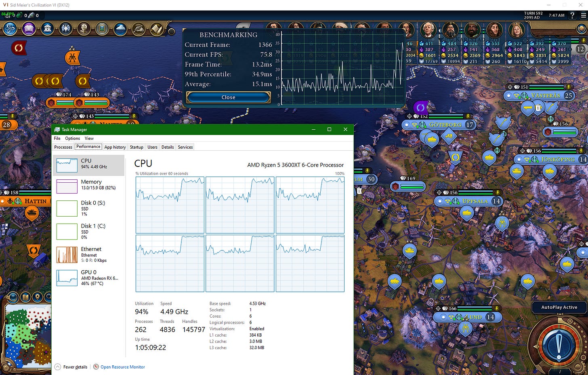This screenshot has width=588, height=375.
Task: Click the red refresh icon at top-left
Action: click(19, 48)
